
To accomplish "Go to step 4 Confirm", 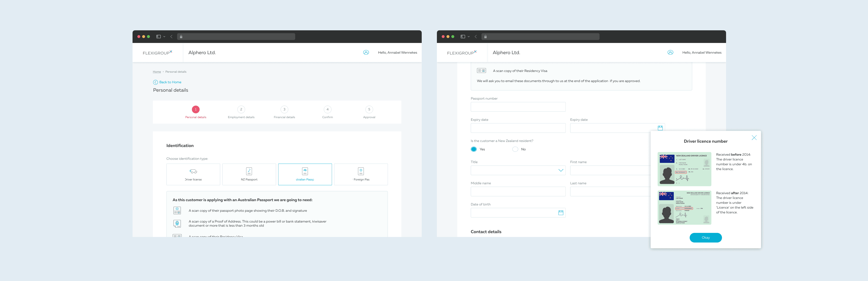I will (327, 112).
